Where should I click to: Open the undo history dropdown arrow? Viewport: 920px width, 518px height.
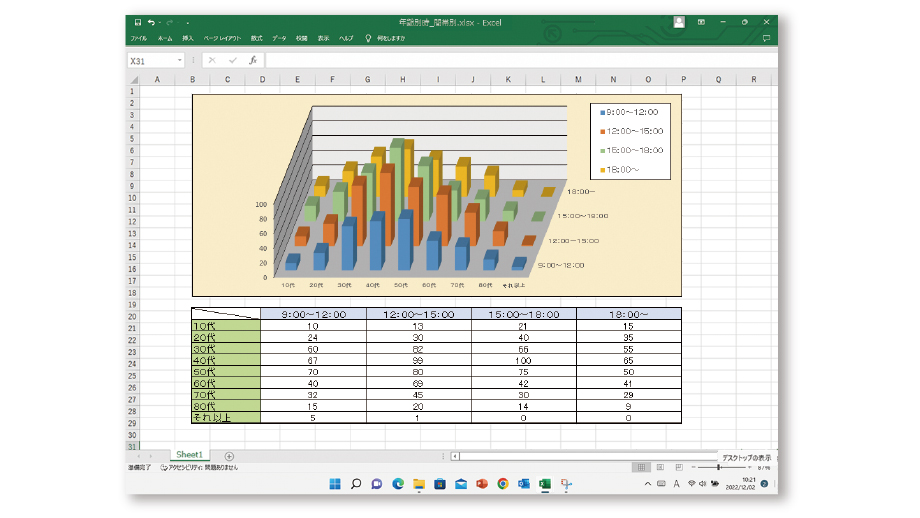160,23
